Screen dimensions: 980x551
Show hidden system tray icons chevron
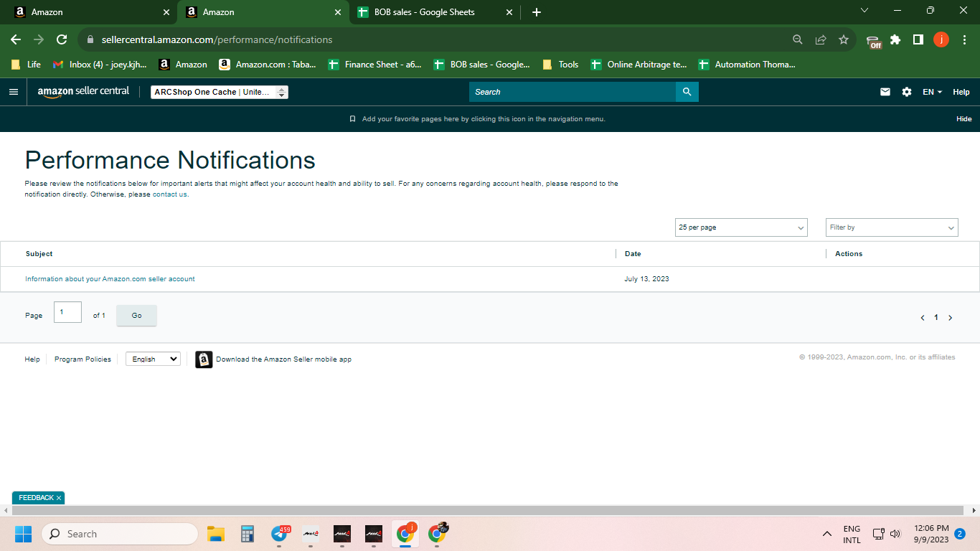[827, 534]
